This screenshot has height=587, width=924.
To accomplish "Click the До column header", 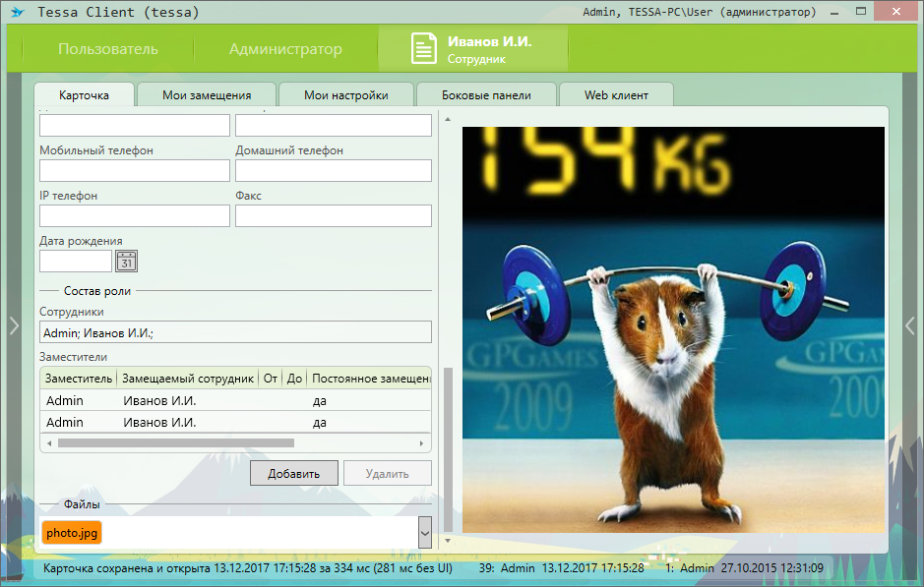I will click(294, 379).
